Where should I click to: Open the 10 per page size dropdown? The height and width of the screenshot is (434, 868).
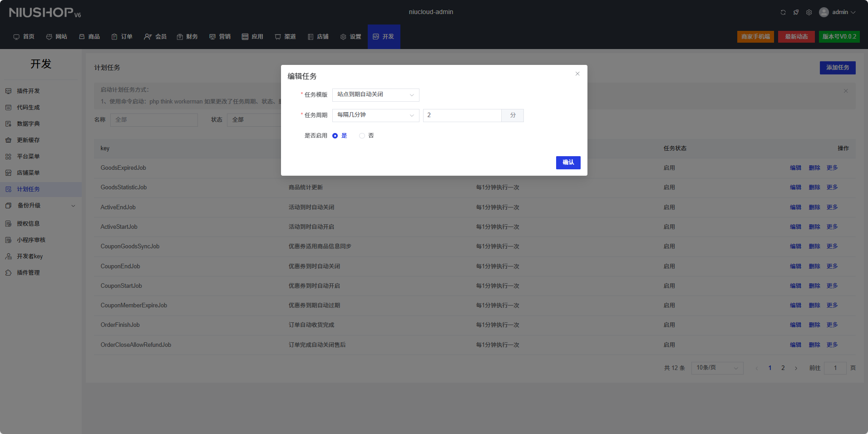pyautogui.click(x=717, y=368)
